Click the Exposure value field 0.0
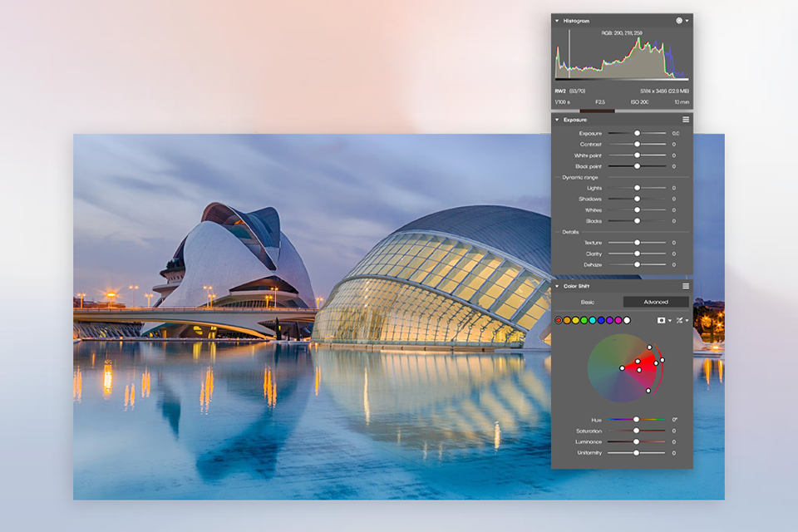The height and width of the screenshot is (532, 798). [x=676, y=133]
